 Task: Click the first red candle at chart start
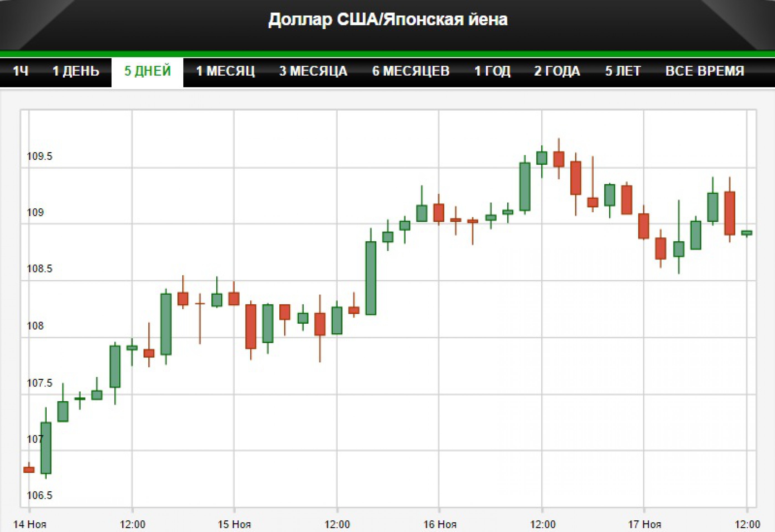coord(29,470)
